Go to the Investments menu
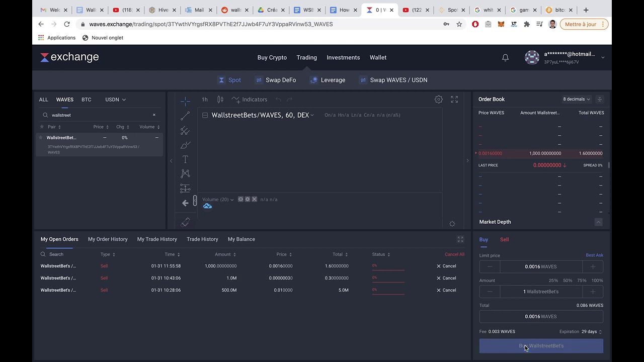 click(343, 58)
